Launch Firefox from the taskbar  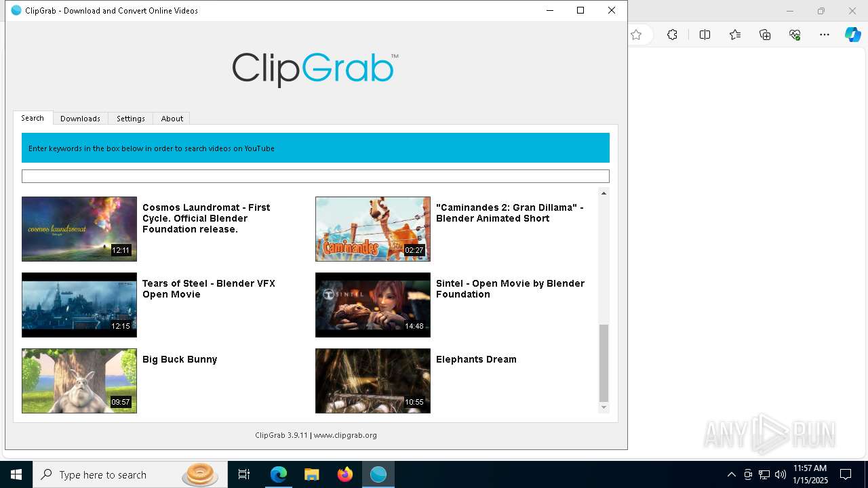(x=345, y=474)
